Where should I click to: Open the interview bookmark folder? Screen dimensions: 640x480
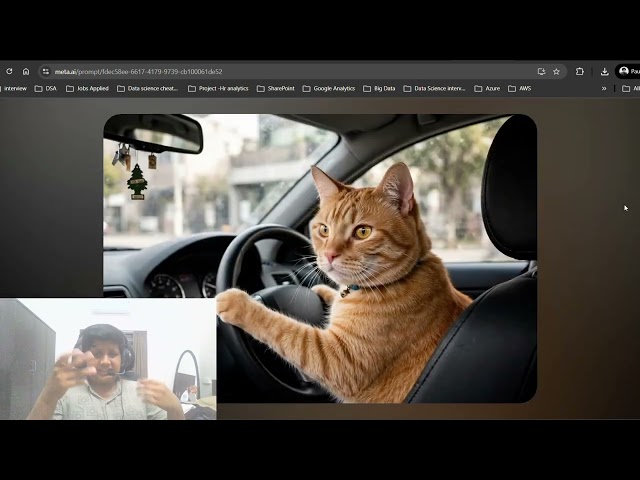pos(13,88)
